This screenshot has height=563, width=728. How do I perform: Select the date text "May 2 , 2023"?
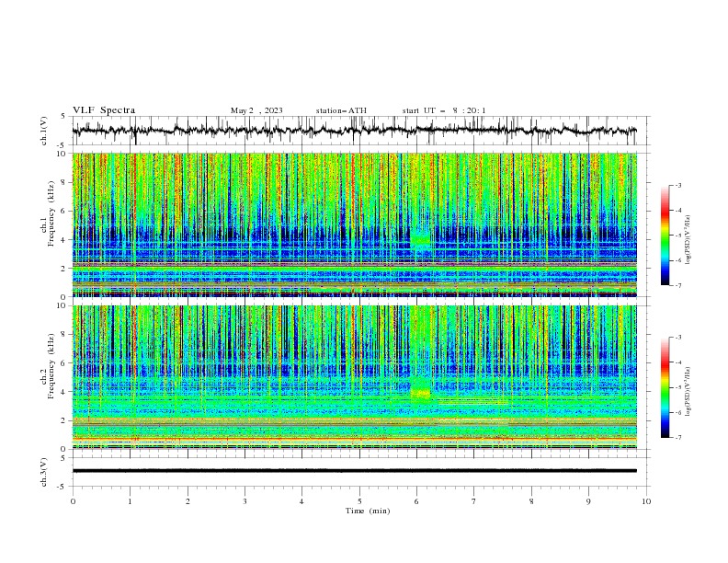256,110
